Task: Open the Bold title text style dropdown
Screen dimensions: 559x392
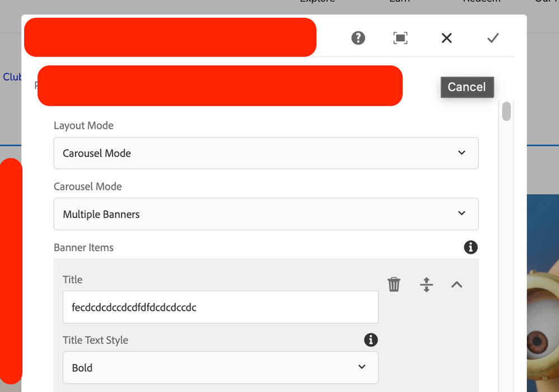Action: click(220, 367)
